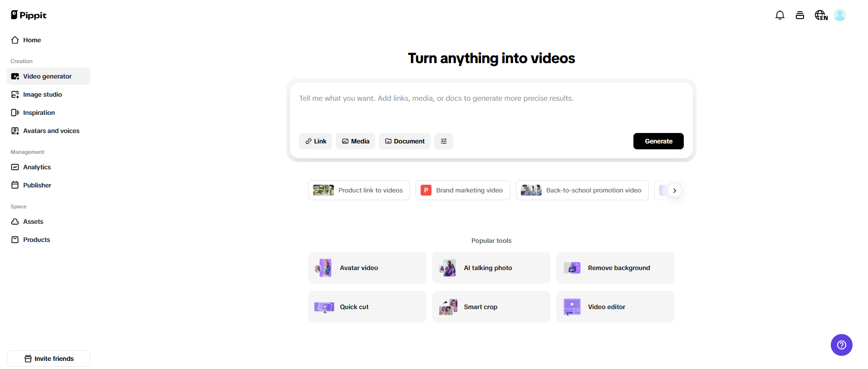The image size is (868, 369).
Task: Open the user profile avatar
Action: [840, 15]
